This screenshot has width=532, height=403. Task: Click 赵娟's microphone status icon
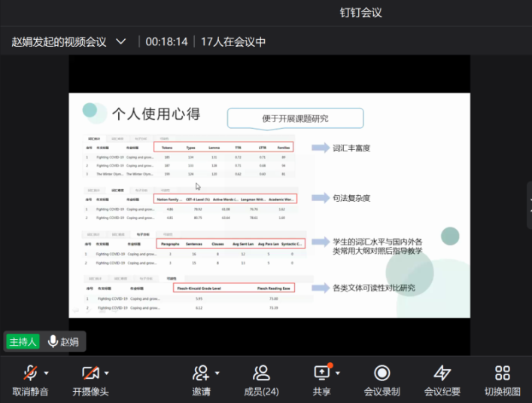pyautogui.click(x=53, y=341)
